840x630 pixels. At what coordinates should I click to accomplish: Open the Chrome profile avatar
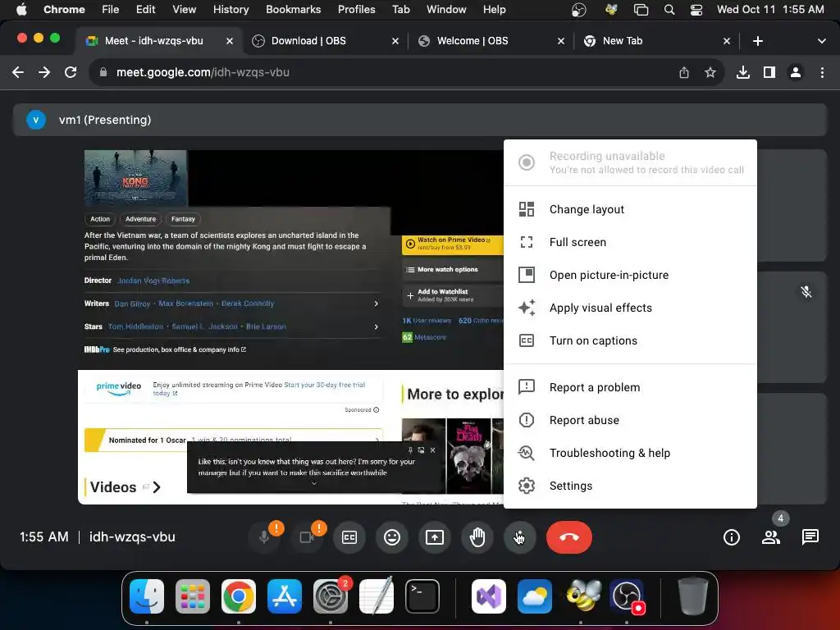pyautogui.click(x=796, y=72)
